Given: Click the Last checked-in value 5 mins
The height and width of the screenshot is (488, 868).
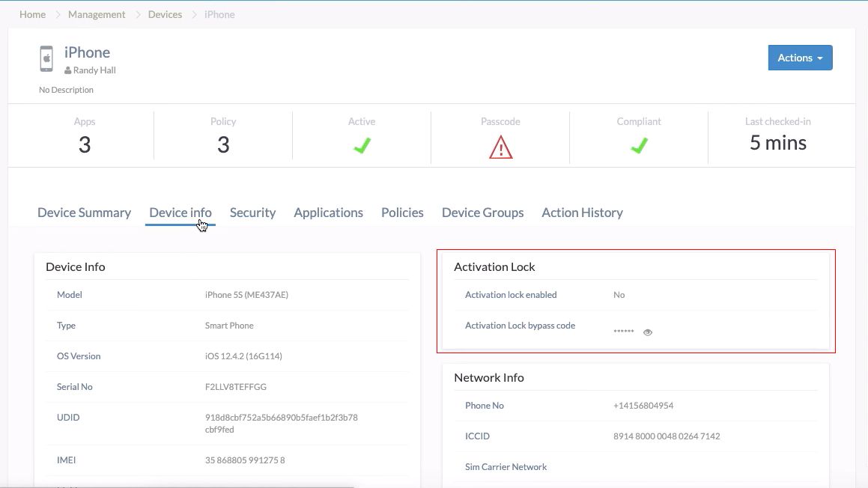Looking at the screenshot, I should (778, 143).
